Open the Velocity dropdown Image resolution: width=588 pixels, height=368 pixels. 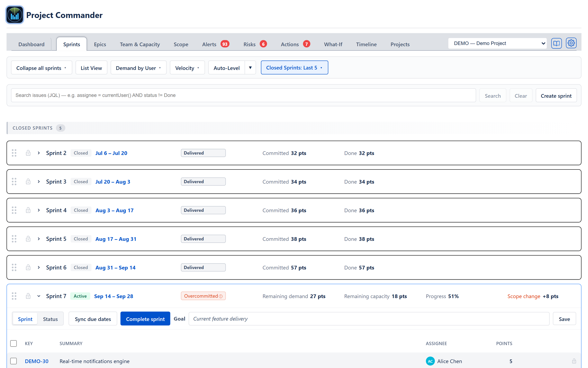coord(187,68)
